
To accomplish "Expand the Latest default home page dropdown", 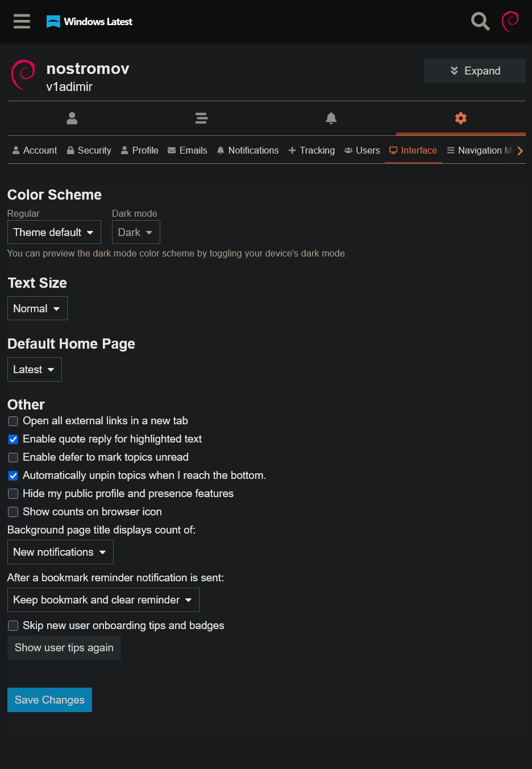I will pyautogui.click(x=34, y=370).
